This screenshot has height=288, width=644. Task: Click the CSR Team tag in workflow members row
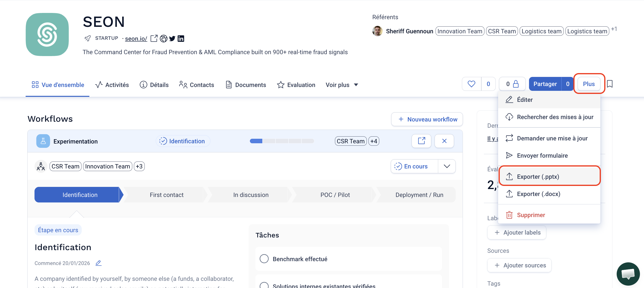click(65, 166)
